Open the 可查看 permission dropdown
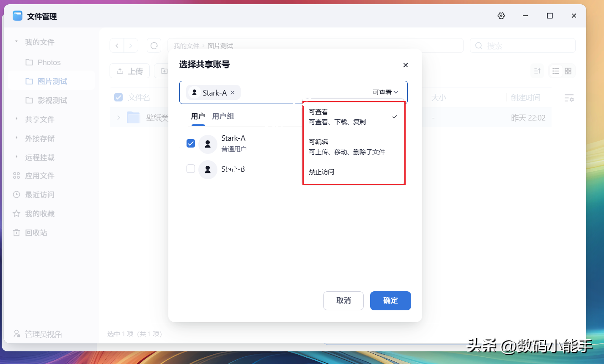 (x=385, y=93)
